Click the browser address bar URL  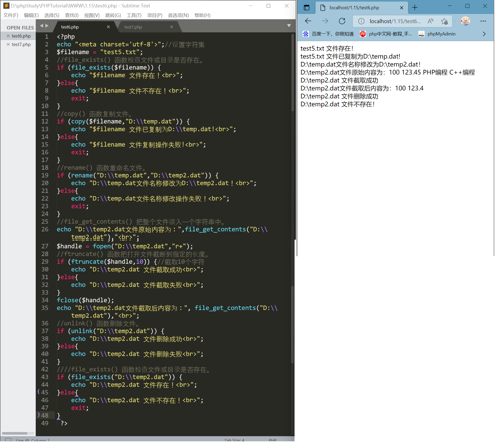point(395,21)
